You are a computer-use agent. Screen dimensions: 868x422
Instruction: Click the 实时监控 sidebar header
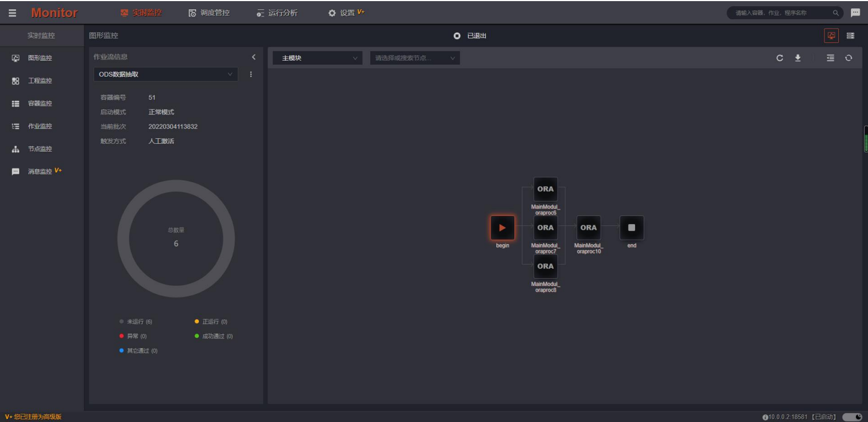point(41,36)
